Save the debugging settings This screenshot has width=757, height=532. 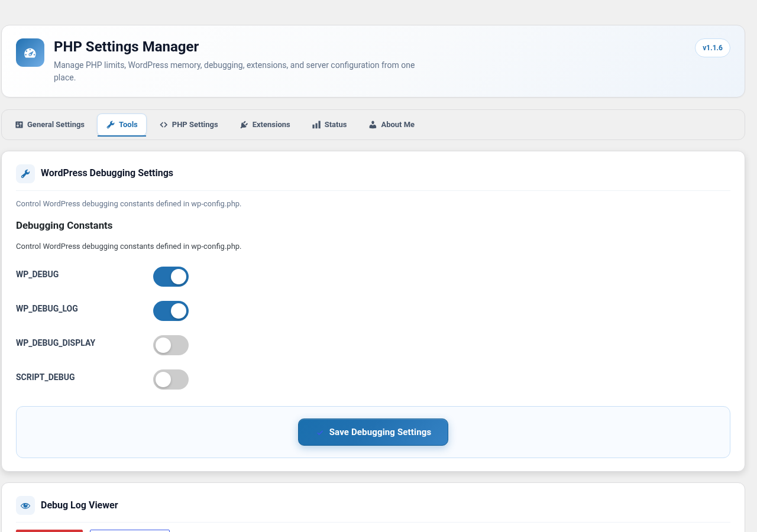[373, 432]
